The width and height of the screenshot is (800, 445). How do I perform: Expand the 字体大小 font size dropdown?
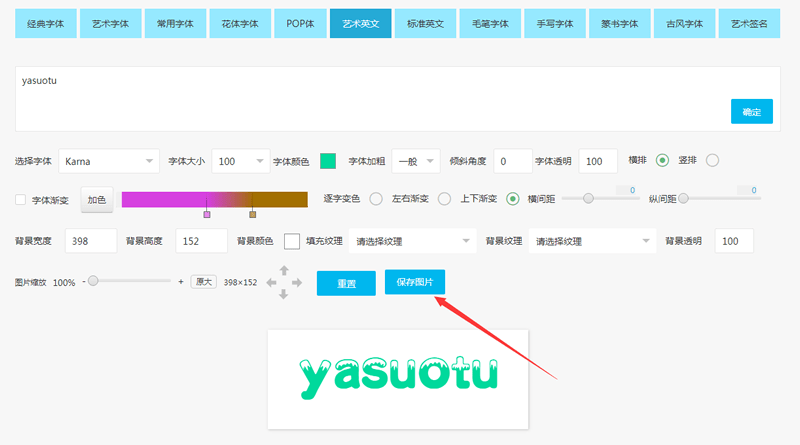240,160
